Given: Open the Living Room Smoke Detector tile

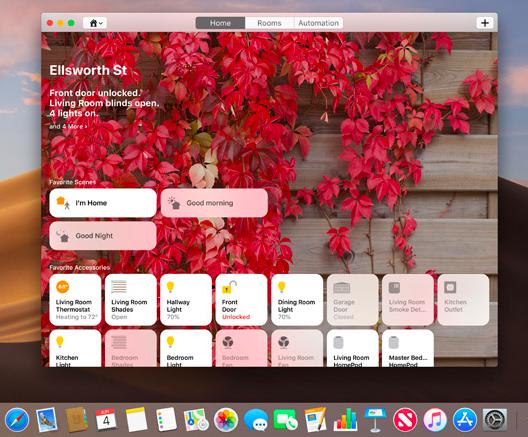Looking at the screenshot, I should click(408, 300).
